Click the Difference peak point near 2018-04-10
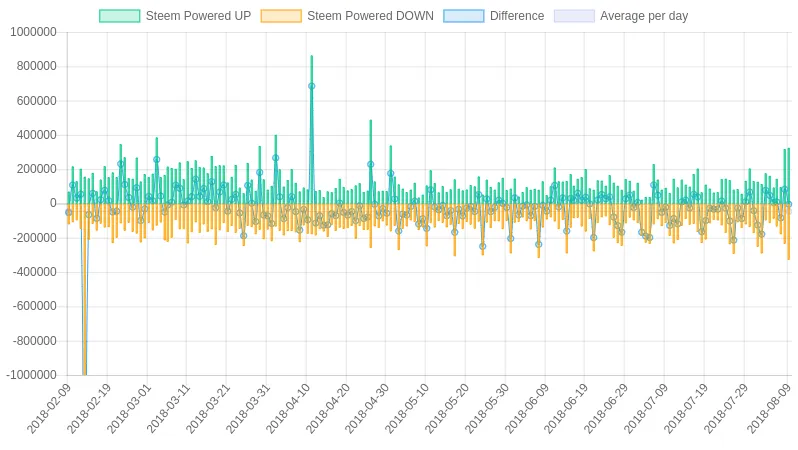This screenshot has width=798, height=450. 311,87
